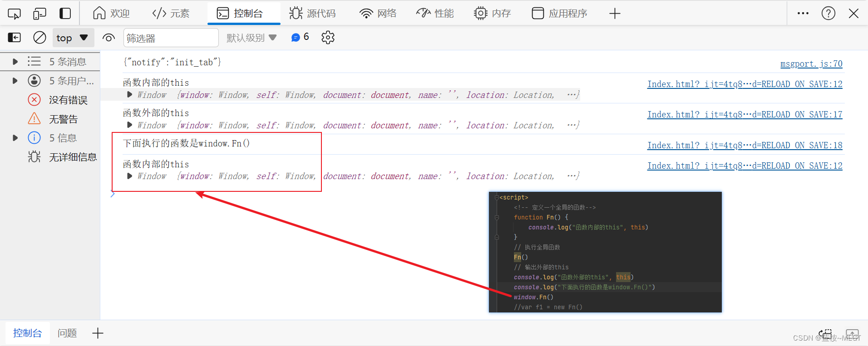Toggle the activity bar position icon

tap(65, 14)
